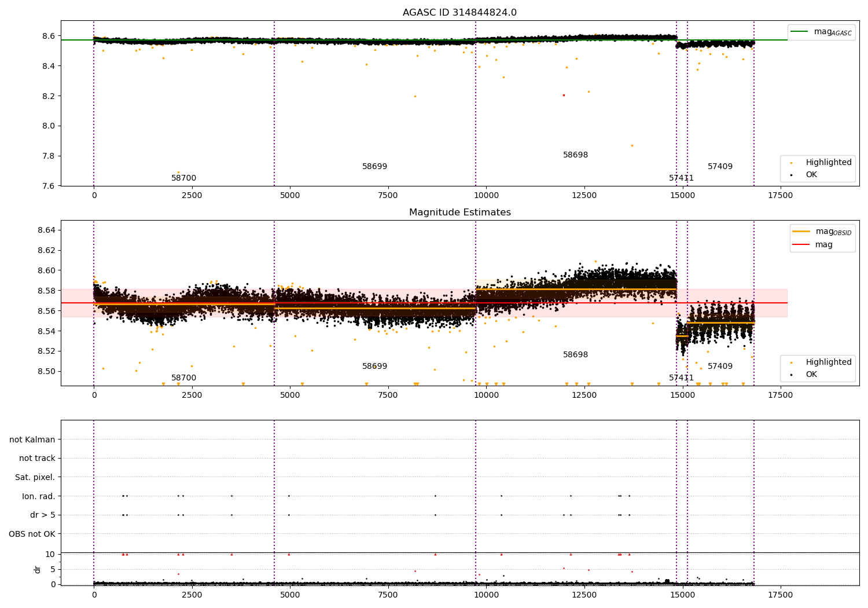Image resolution: width=868 pixels, height=608 pixels.
Task: Click x-tick 17500 under the top plot
Action: [x=780, y=196]
